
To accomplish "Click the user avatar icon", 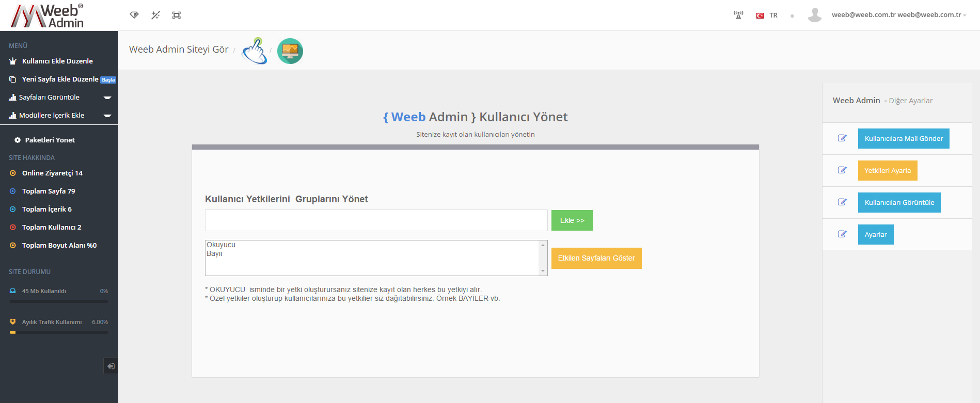I will click(814, 15).
